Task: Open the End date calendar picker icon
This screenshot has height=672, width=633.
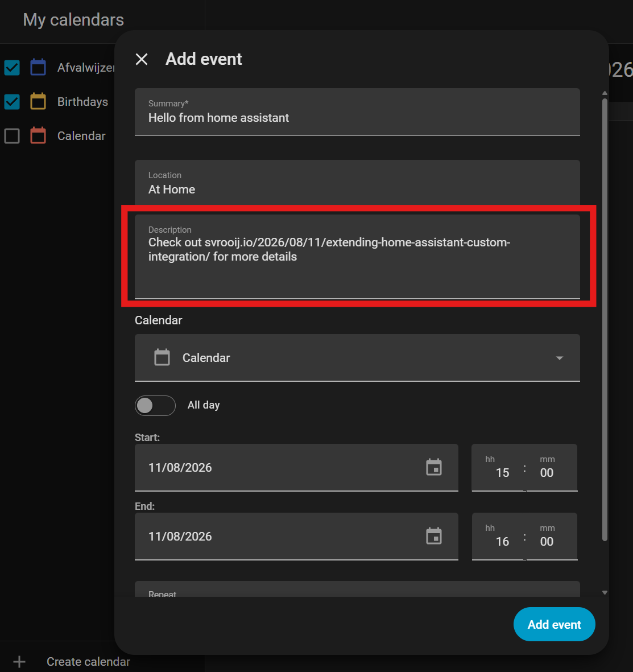Action: [x=434, y=536]
